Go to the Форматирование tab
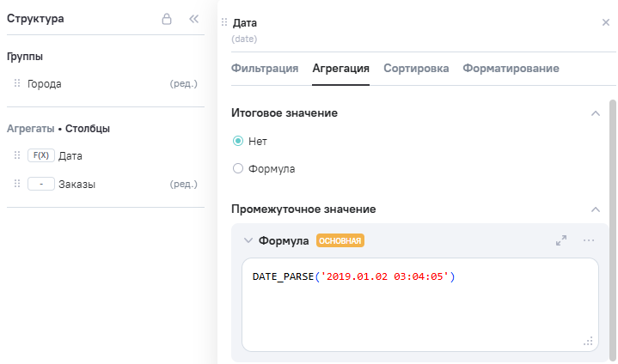 click(x=511, y=69)
